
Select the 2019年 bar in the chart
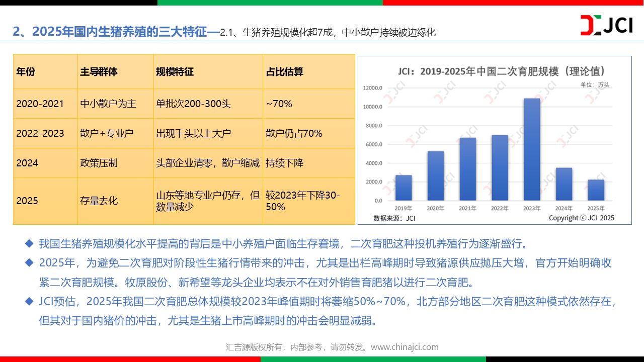coord(404,188)
